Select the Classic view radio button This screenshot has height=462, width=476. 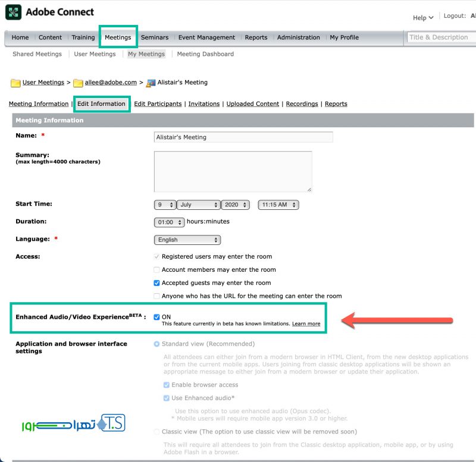tap(157, 432)
